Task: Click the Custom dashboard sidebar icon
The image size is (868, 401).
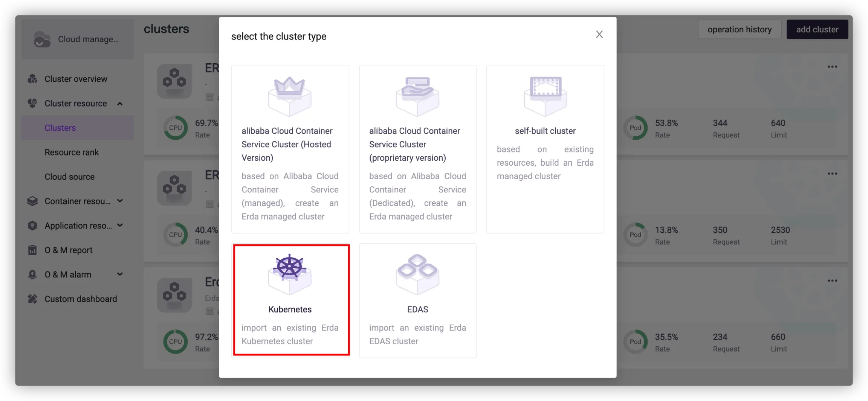Action: [33, 299]
